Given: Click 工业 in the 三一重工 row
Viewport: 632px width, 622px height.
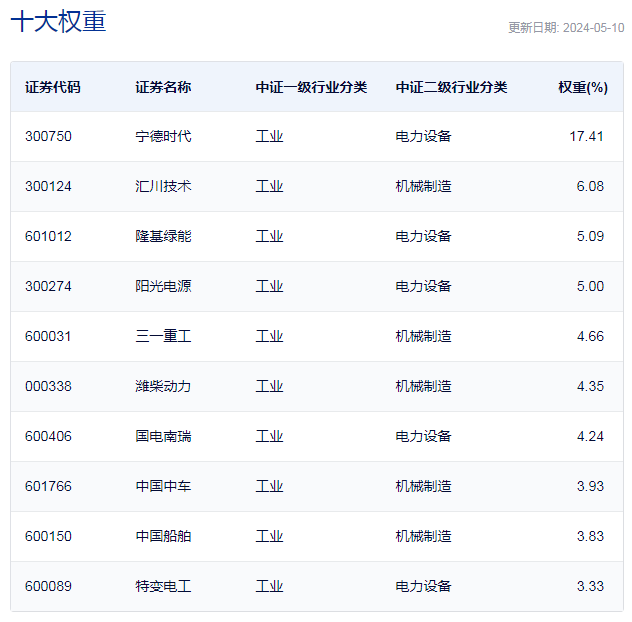Looking at the screenshot, I should [269, 336].
